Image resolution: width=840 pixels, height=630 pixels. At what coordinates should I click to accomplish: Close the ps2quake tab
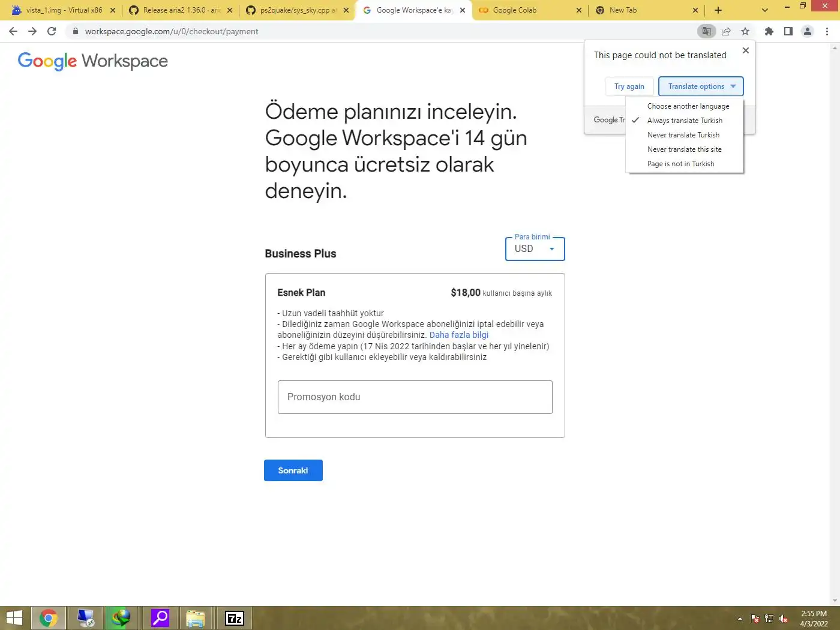[346, 10]
